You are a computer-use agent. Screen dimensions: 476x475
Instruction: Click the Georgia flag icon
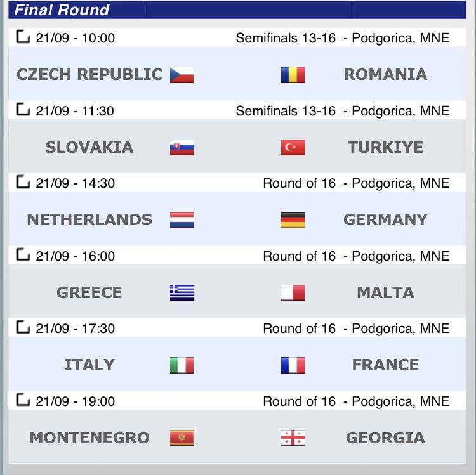pos(293,438)
